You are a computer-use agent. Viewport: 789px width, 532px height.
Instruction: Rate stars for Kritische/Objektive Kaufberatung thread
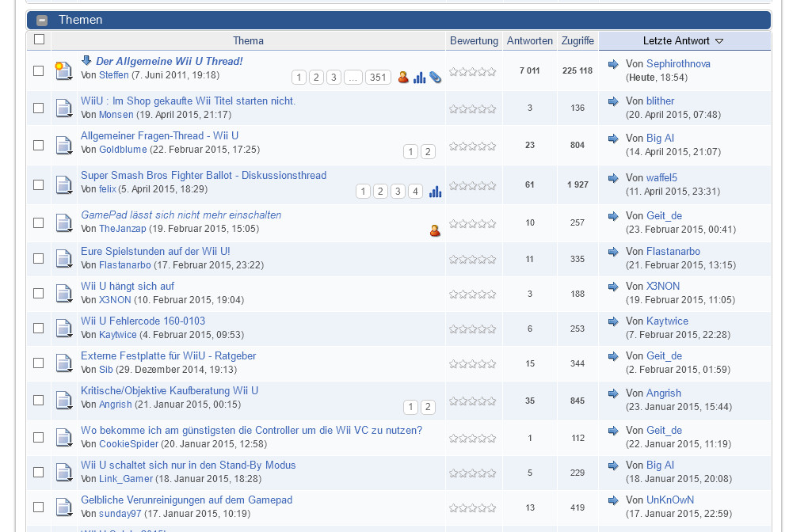point(472,401)
